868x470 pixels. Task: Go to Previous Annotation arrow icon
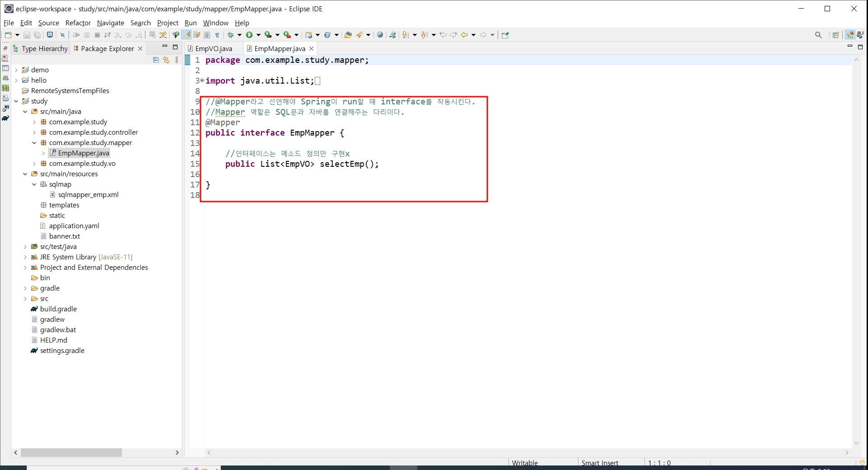pyautogui.click(x=424, y=35)
